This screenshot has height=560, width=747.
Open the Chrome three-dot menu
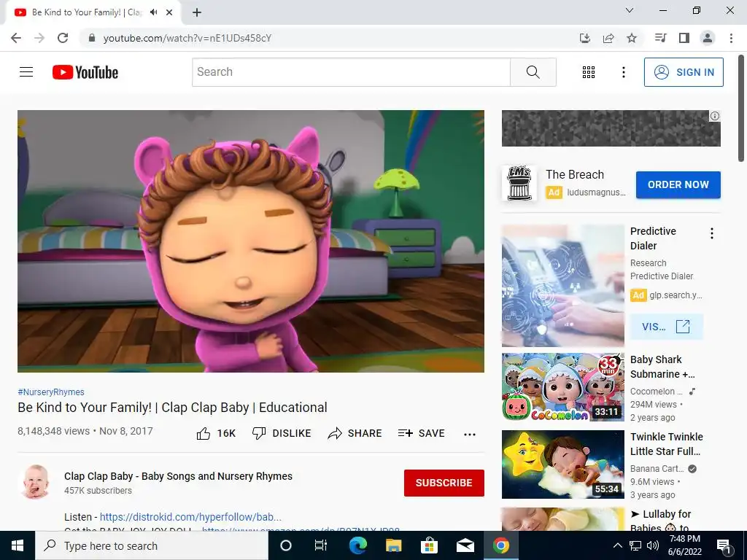pos(731,38)
